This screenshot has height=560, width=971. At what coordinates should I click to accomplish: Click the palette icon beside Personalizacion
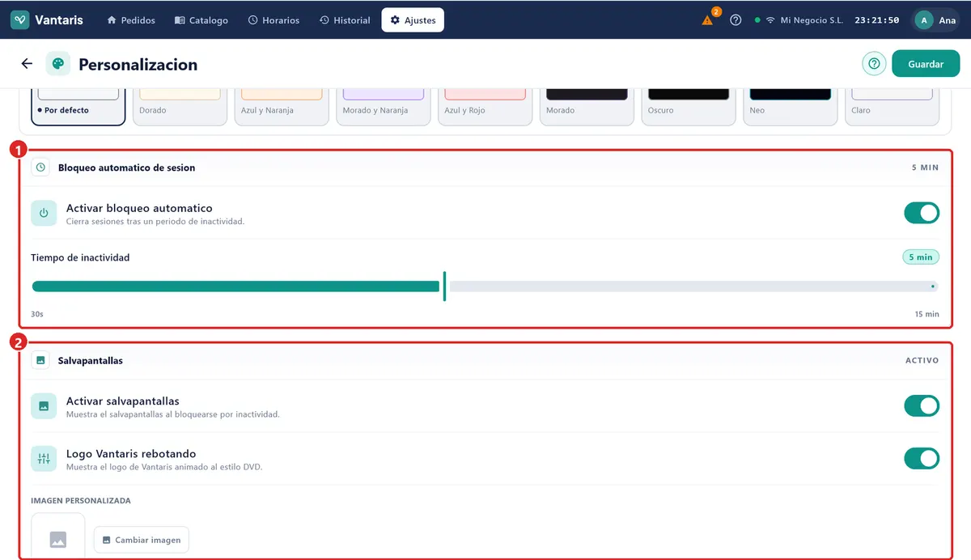tap(58, 64)
